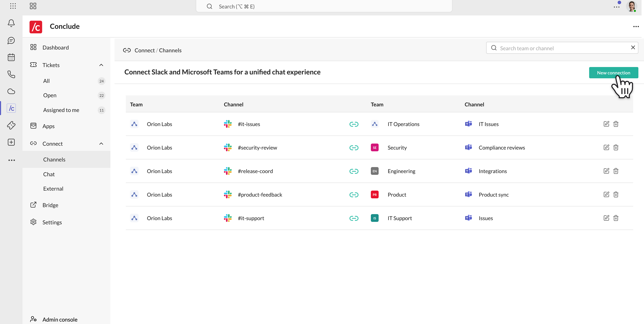
Task: Open settings and more ellipsis in top bar
Action: point(617,7)
